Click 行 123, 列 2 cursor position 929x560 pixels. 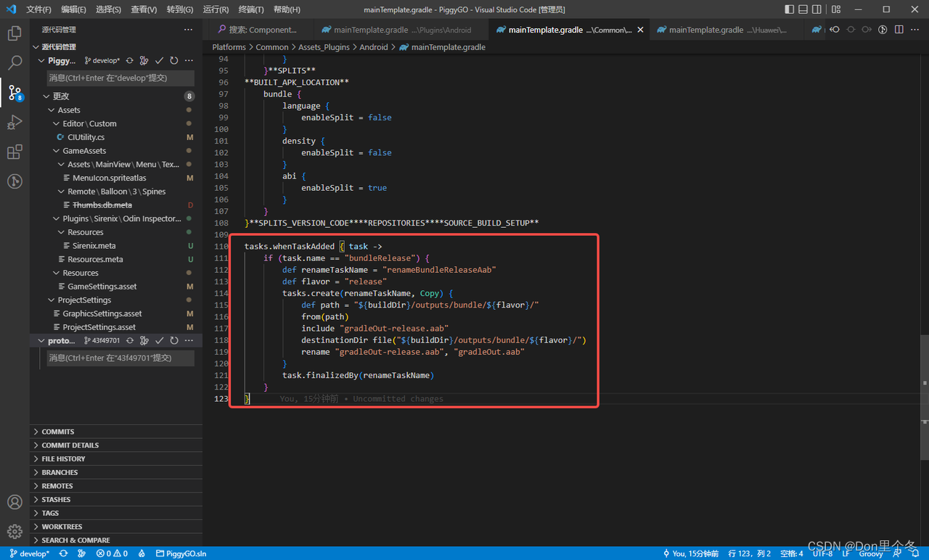click(750, 553)
